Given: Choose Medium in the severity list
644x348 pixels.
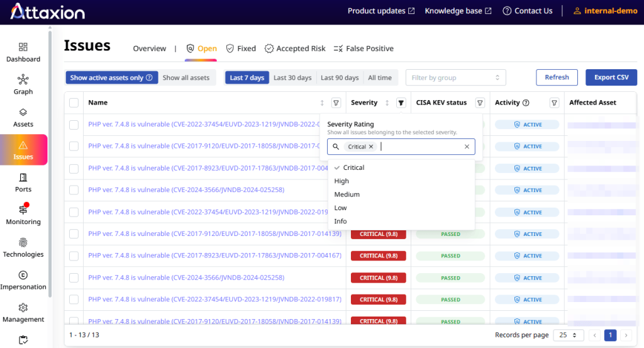Looking at the screenshot, I should (x=401, y=194).
